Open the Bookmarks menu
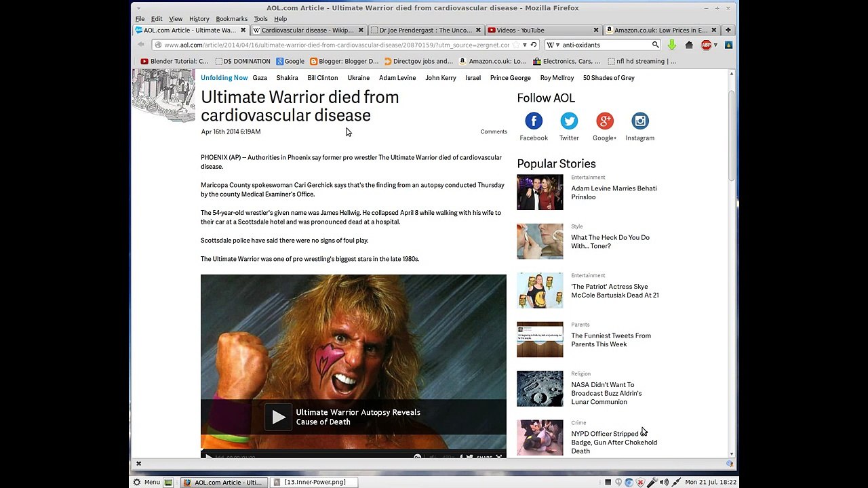The height and width of the screenshot is (488, 868). 231,19
